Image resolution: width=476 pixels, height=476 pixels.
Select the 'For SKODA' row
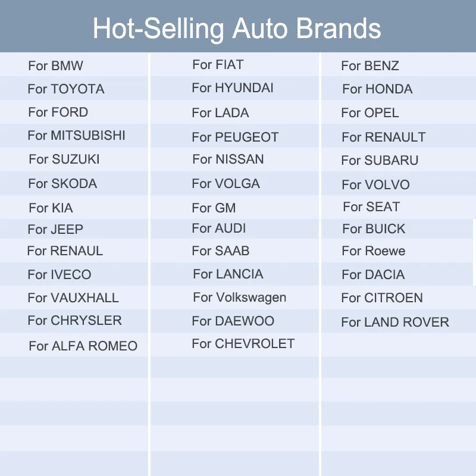pyautogui.click(x=62, y=183)
